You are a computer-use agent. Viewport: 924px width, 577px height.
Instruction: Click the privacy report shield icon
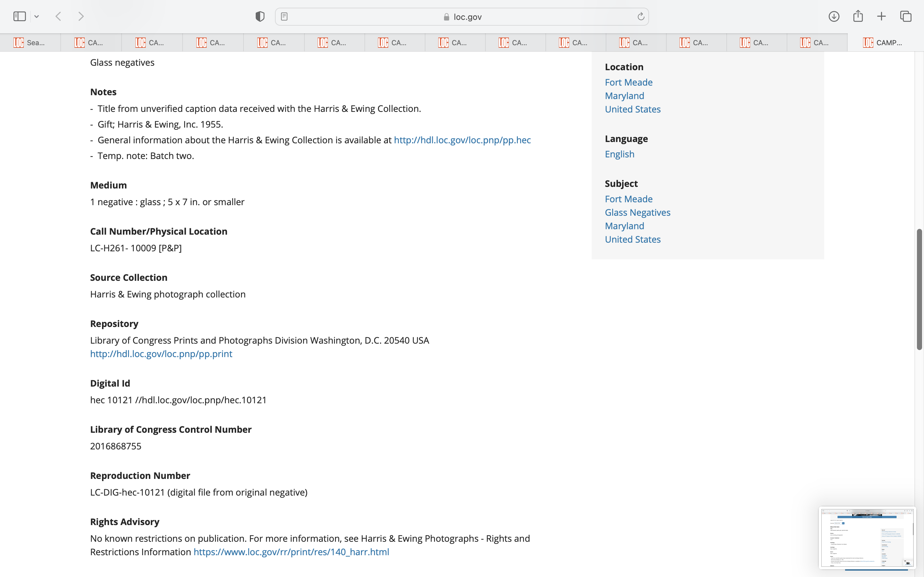click(x=260, y=16)
